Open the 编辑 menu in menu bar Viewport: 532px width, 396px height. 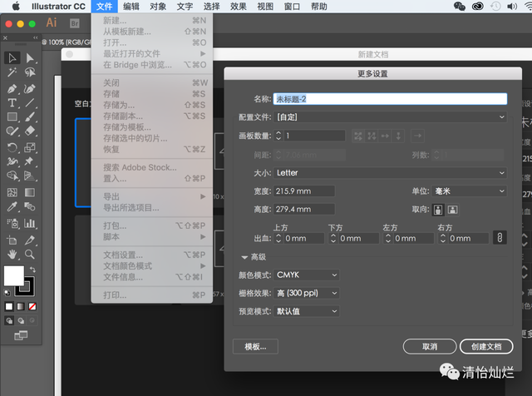coord(131,6)
